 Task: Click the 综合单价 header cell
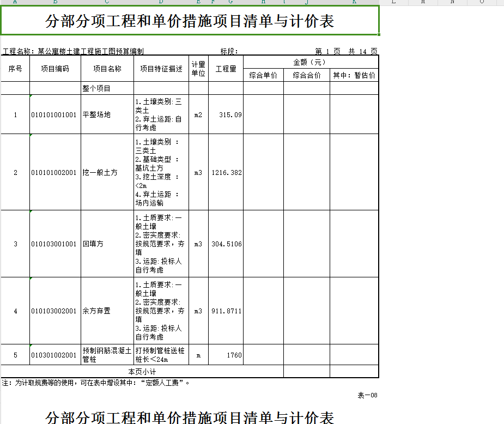tap(263, 75)
